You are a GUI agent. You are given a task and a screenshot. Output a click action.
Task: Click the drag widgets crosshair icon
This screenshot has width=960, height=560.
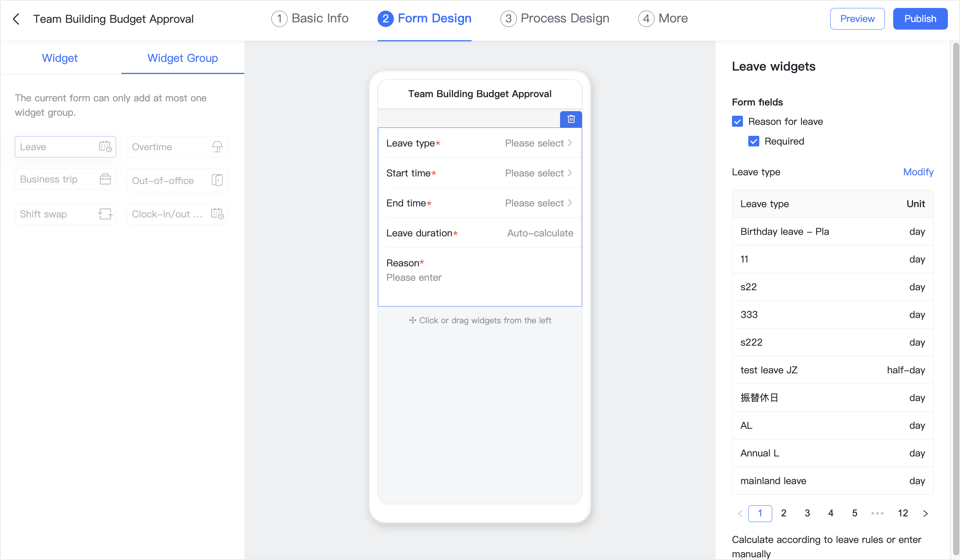pyautogui.click(x=412, y=320)
